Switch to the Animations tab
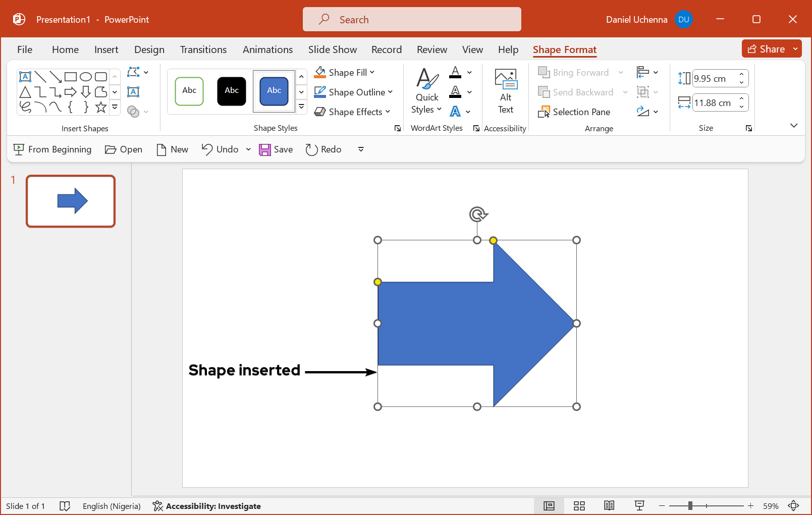Image resolution: width=812 pixels, height=515 pixels. coord(267,49)
